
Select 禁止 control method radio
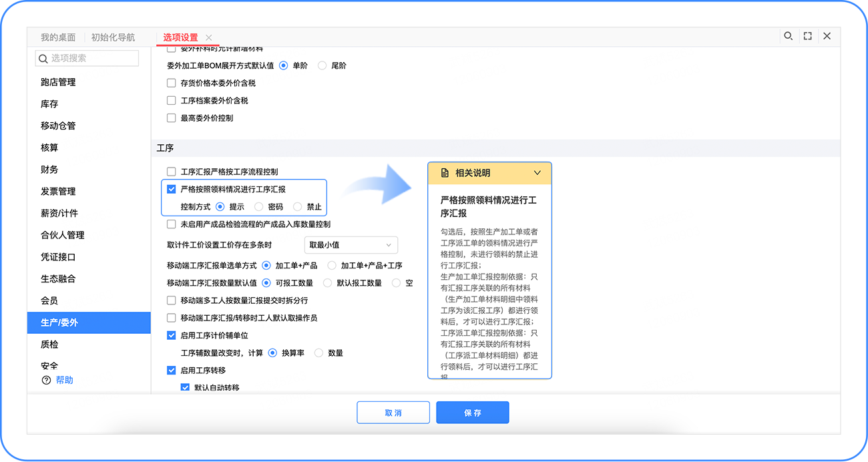point(298,207)
